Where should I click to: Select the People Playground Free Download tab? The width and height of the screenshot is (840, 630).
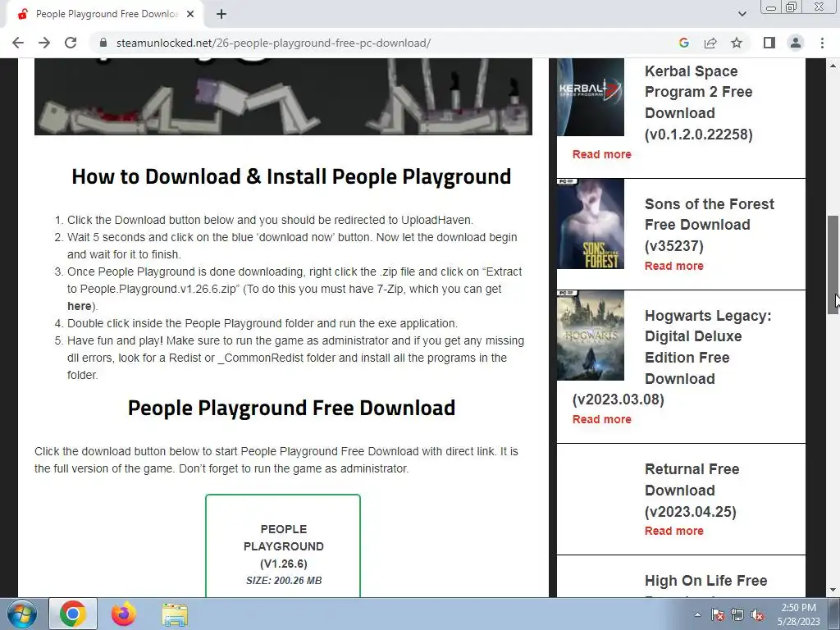click(x=104, y=15)
